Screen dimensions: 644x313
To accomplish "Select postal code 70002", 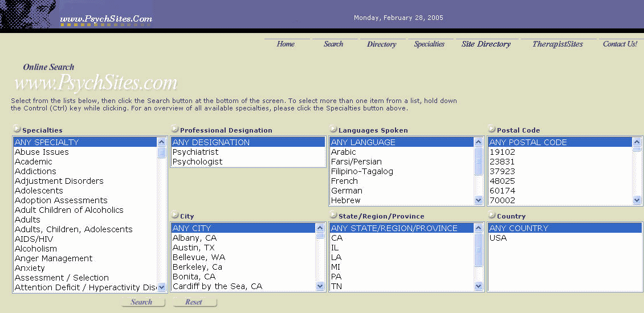I will tap(560, 200).
